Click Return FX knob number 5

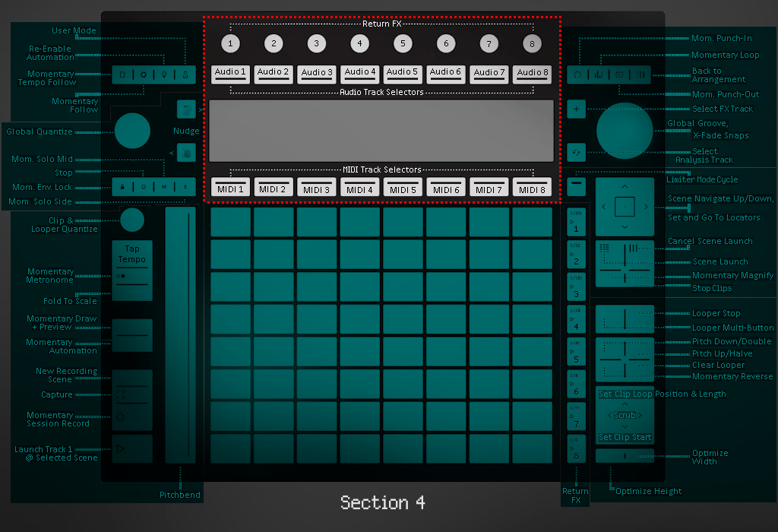tap(403, 43)
